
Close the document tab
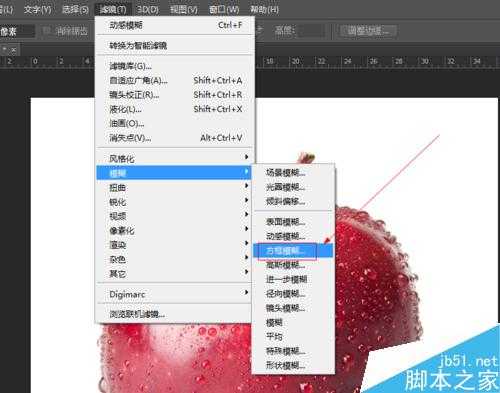point(13,50)
